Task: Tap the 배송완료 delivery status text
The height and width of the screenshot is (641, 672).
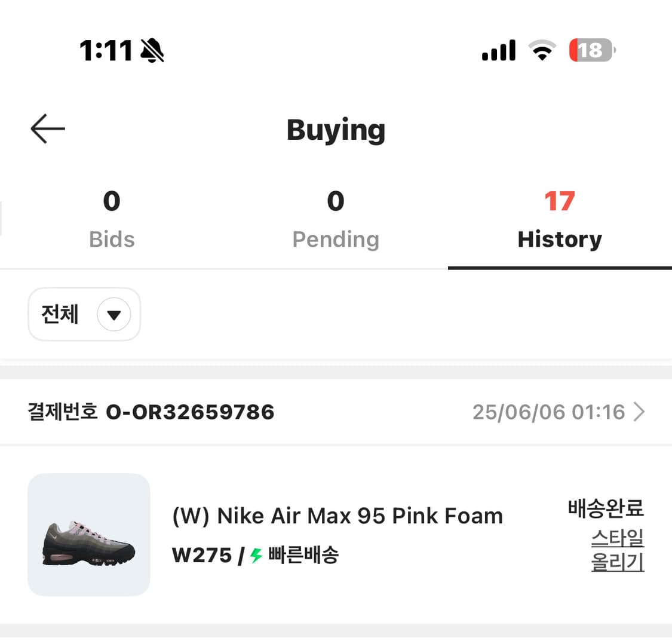Action: [606, 509]
